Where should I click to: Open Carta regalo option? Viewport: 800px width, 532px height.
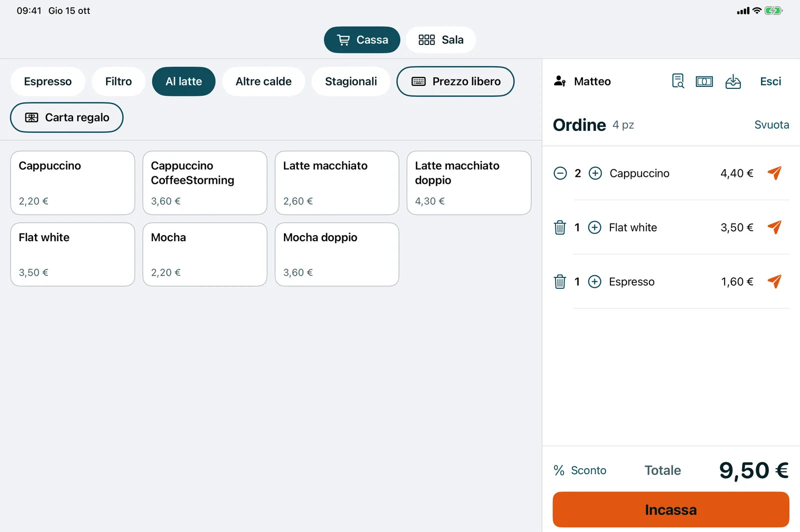tap(66, 117)
